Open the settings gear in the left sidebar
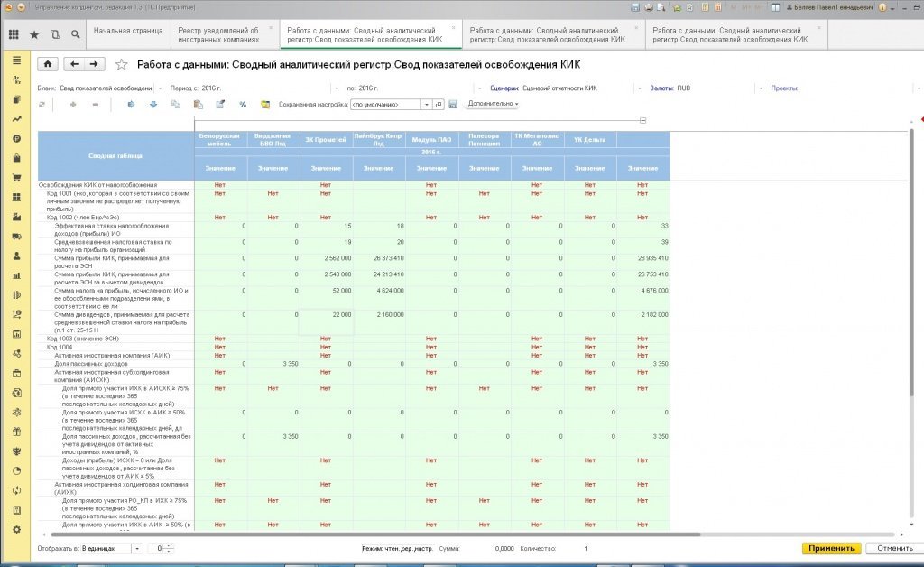This screenshot has height=567, width=924. (16, 529)
